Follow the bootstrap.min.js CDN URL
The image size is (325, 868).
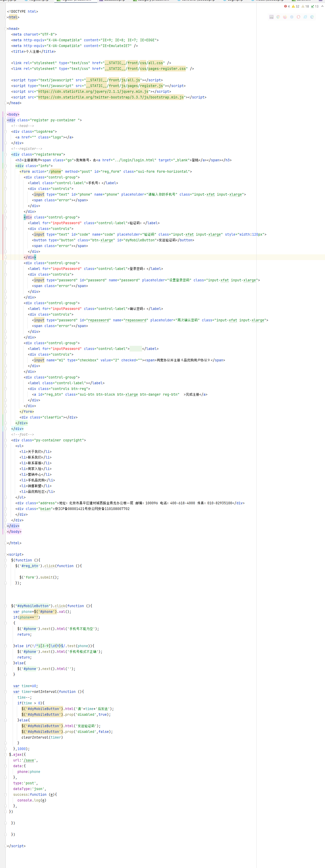coord(111,97)
